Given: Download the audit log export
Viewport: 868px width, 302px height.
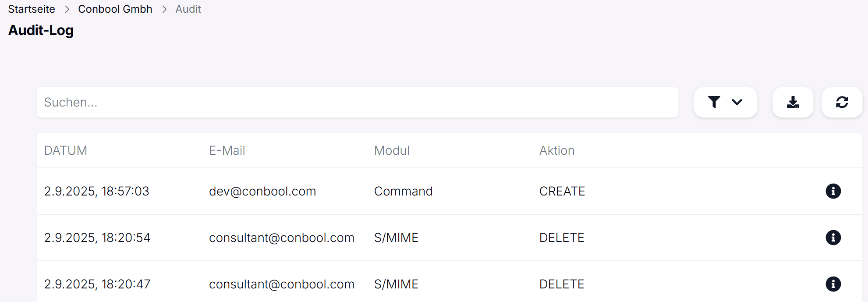Looking at the screenshot, I should [793, 102].
